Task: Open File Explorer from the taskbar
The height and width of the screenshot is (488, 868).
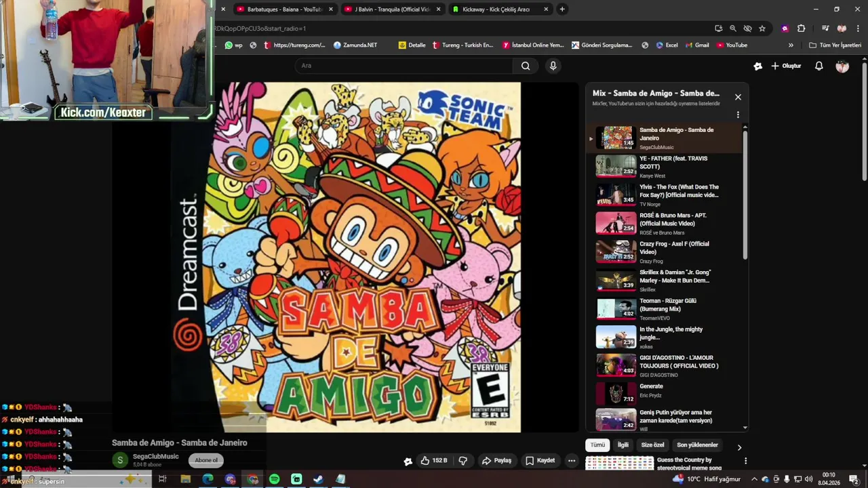Action: [185, 479]
